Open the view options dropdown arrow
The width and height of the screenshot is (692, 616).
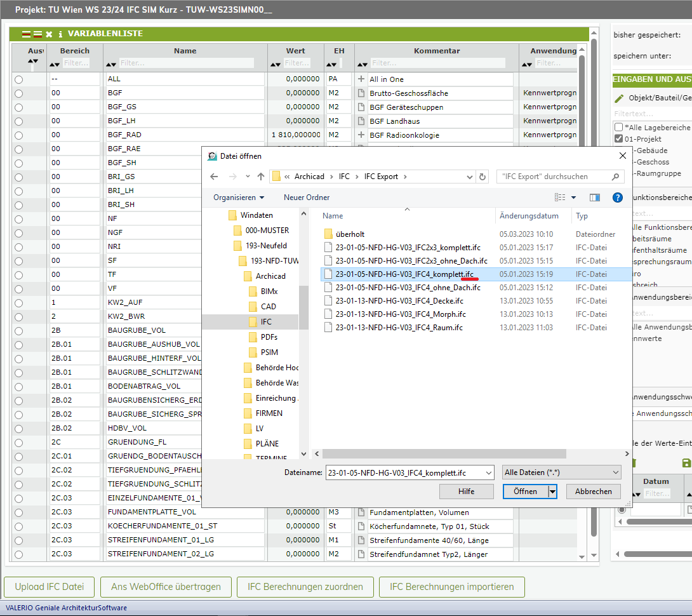pos(574,198)
